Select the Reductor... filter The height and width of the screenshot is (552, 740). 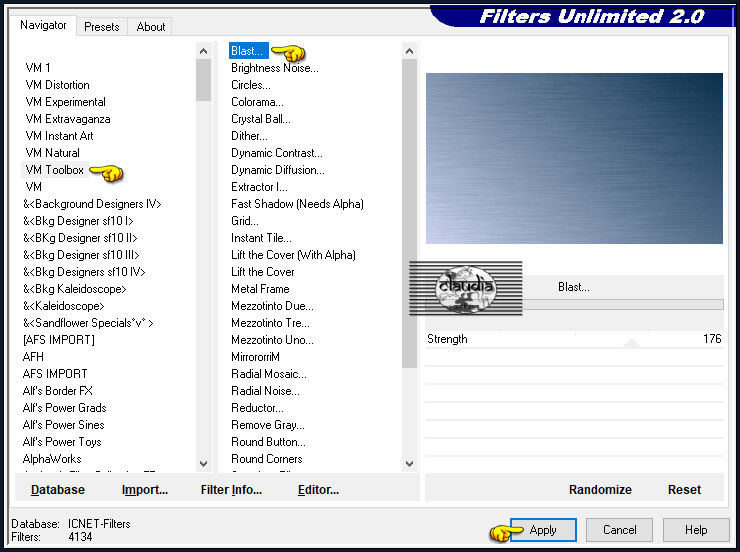coord(257,408)
